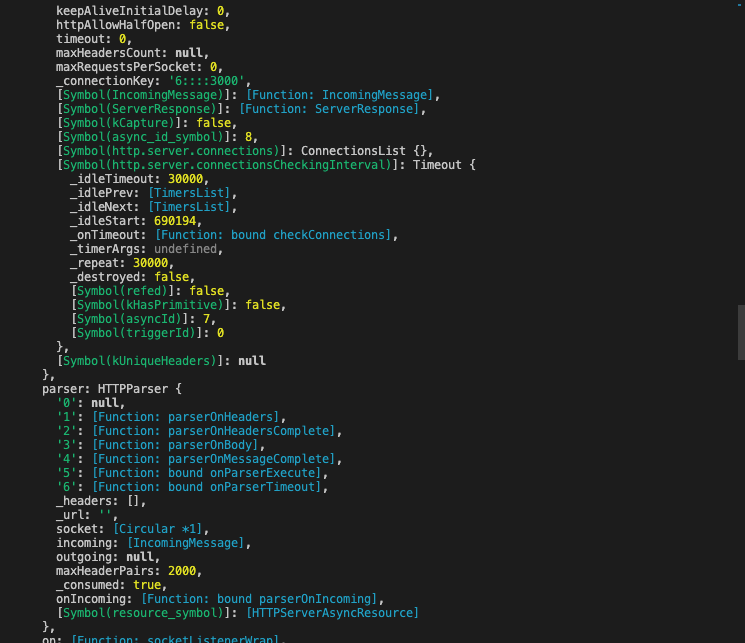Click '[Function: bound checkConnections]' text
745x643 pixels.
(273, 235)
